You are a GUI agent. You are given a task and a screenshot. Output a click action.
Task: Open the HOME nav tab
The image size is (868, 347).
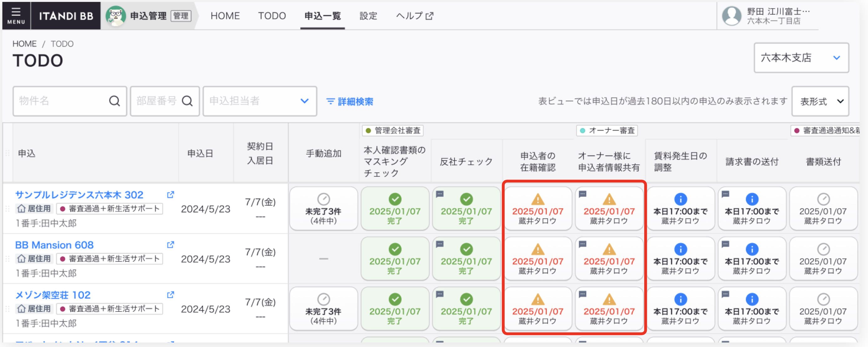[225, 16]
